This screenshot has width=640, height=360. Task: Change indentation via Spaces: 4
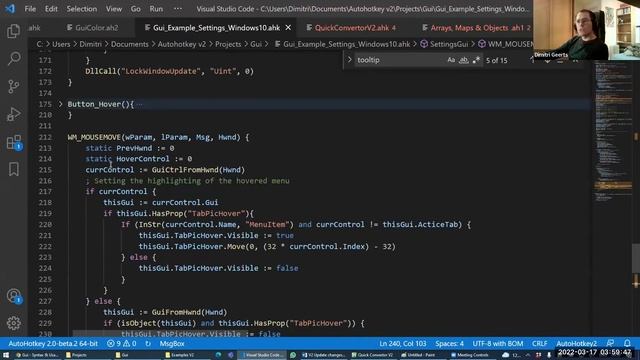pos(449,344)
